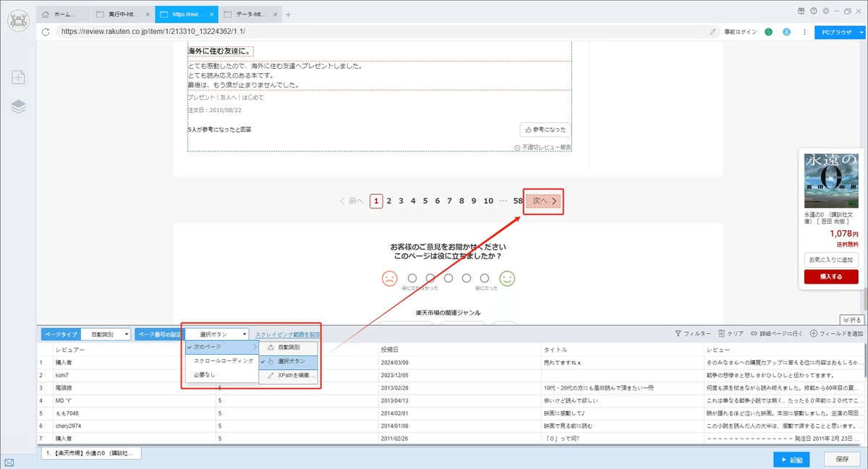Screen dimensions: 868x469
Task: Click the お気に入りに追加 button
Action: (831, 260)
